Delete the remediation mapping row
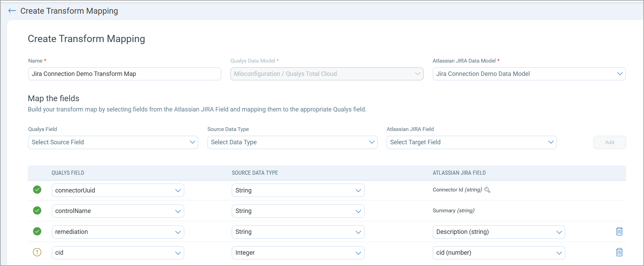Screen dimensions: 644x266 [x=619, y=231]
